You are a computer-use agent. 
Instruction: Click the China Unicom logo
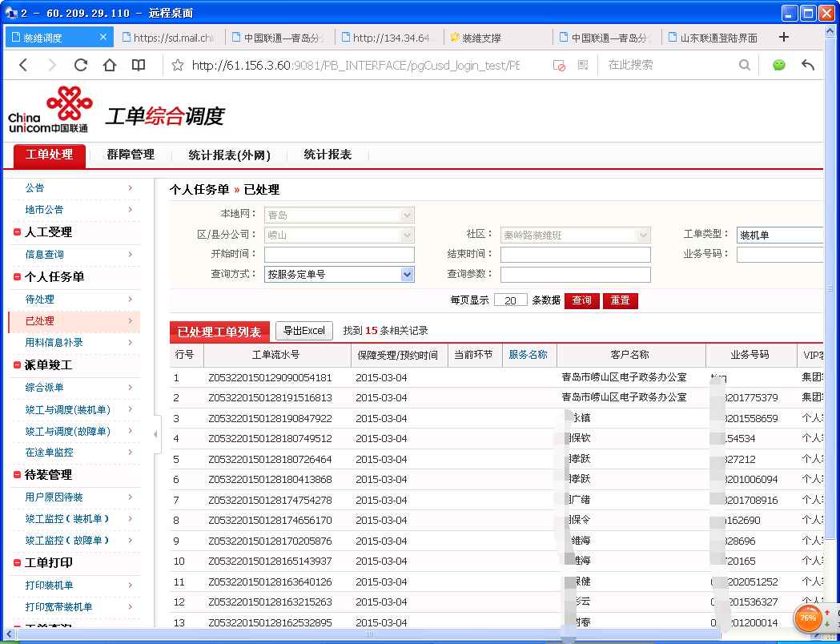pyautogui.click(x=50, y=109)
